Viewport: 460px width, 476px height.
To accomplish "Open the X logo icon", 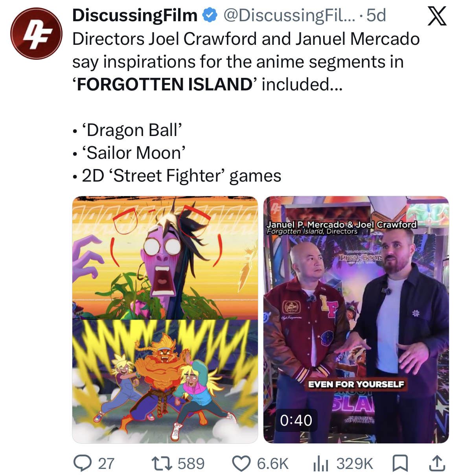I will point(437,16).
